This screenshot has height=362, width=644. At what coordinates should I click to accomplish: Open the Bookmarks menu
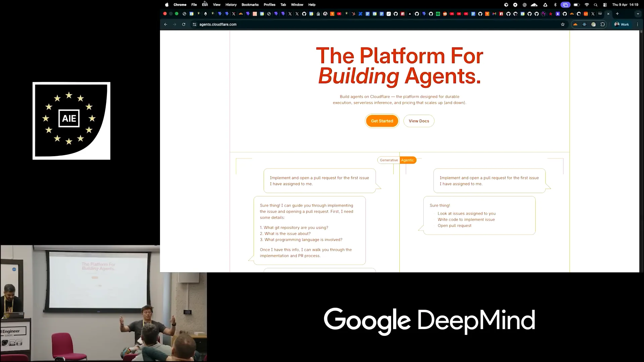[x=250, y=5]
